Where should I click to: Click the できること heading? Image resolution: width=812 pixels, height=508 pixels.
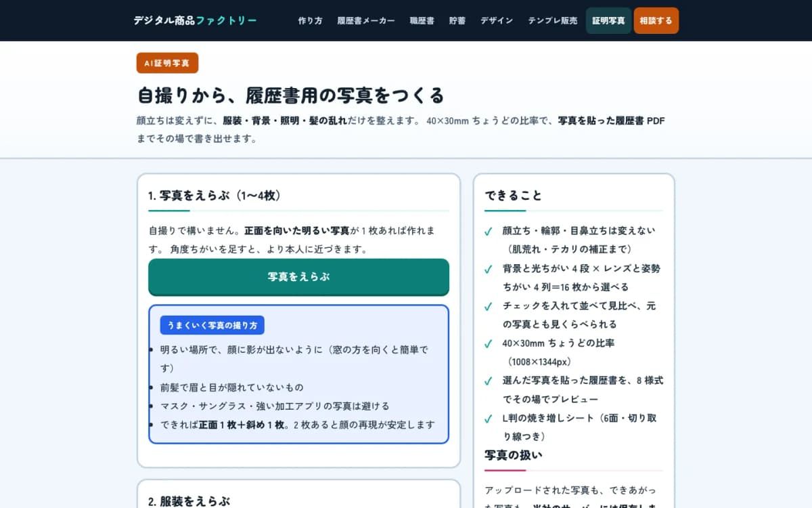pos(513,196)
